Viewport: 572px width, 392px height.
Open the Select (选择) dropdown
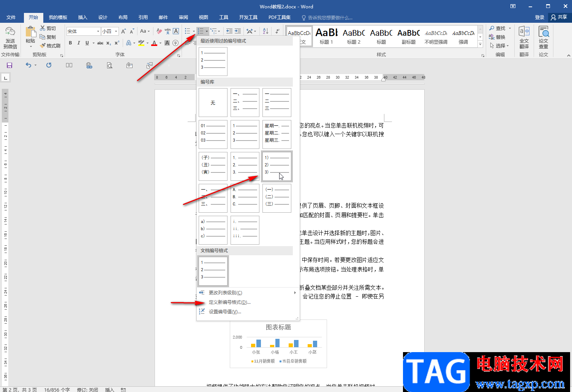click(x=499, y=46)
